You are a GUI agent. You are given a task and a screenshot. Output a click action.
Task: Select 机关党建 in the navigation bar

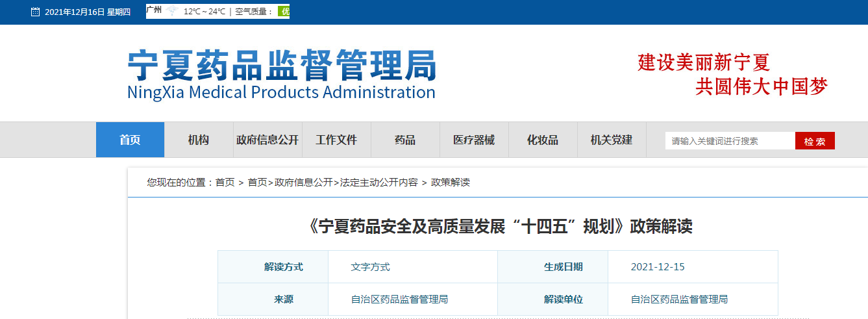[x=612, y=140]
